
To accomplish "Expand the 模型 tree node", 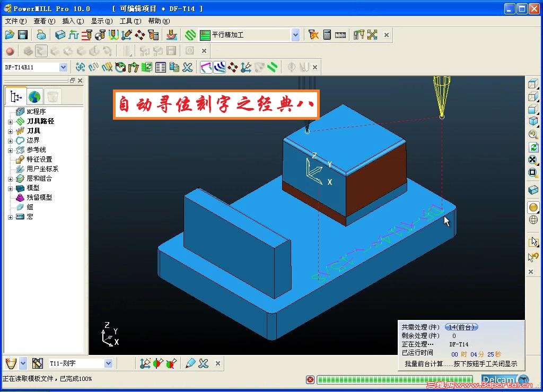I will pos(11,189).
